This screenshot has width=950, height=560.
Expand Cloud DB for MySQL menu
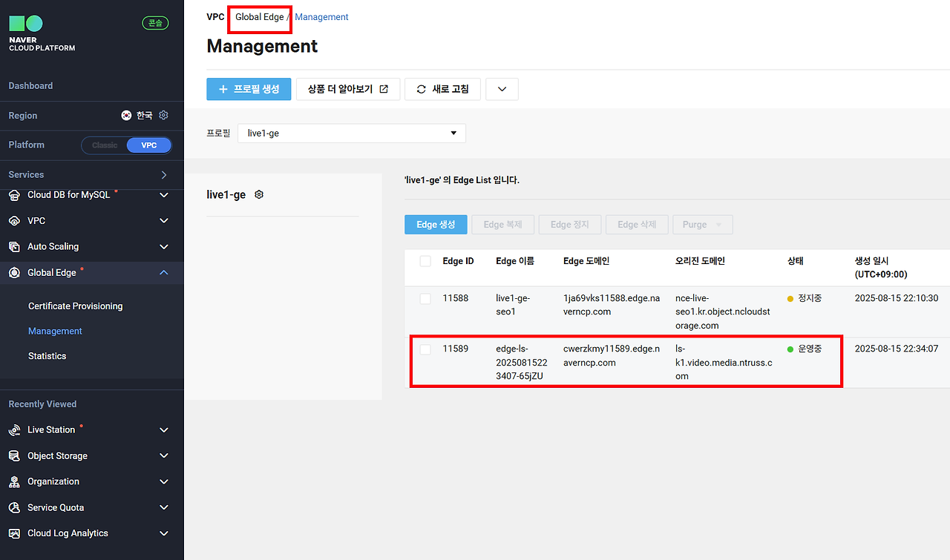pos(164,195)
